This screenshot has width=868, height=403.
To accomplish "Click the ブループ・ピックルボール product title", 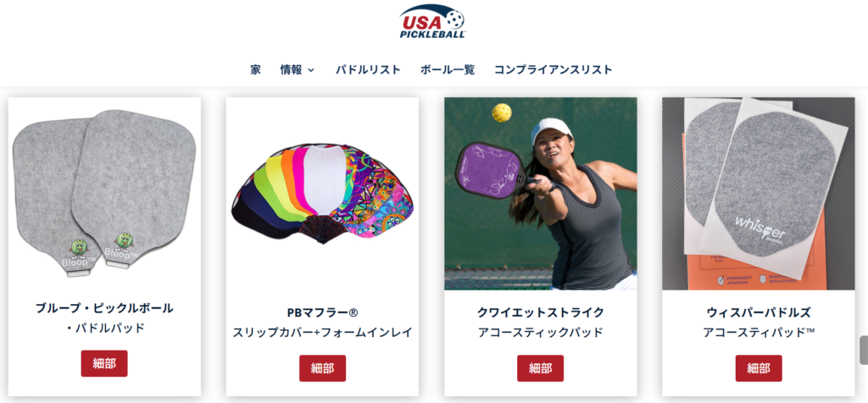I will pos(104,308).
